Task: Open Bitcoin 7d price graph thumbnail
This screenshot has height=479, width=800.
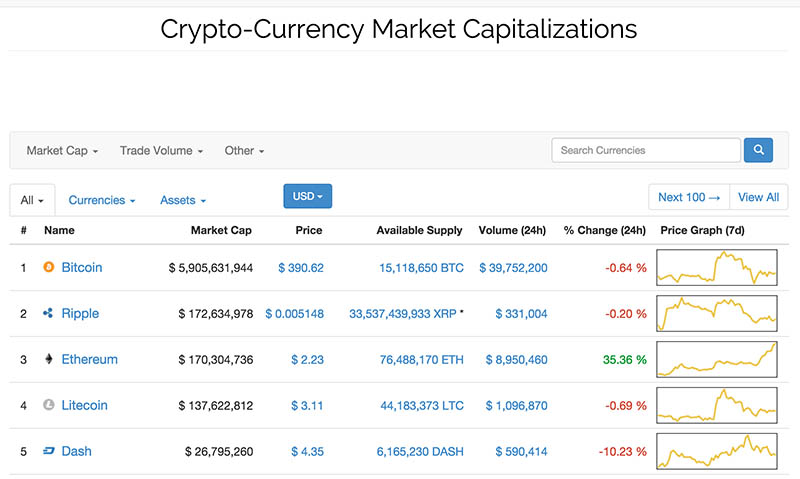Action: click(x=717, y=267)
